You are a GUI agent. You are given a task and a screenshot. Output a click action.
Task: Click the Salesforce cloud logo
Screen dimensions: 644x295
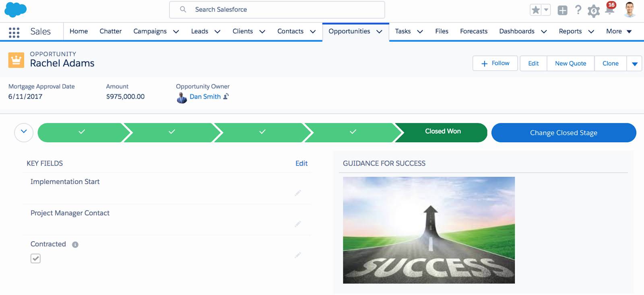[x=15, y=10]
